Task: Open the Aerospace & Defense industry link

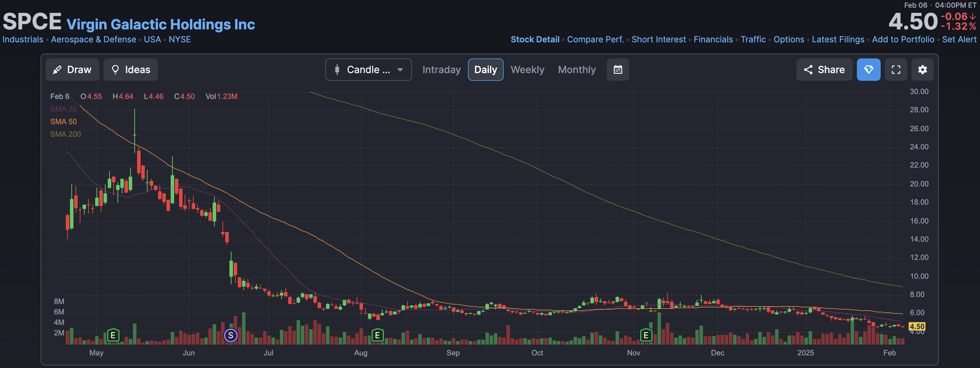Action: [94, 40]
